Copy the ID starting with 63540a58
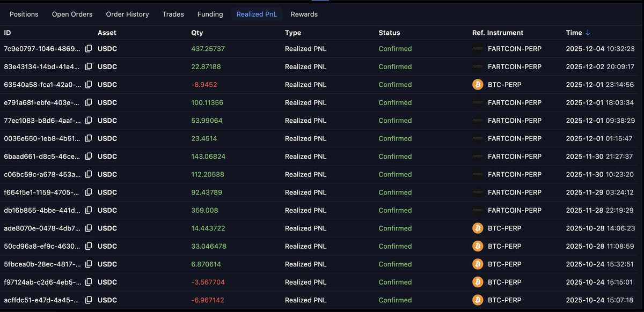644x312 pixels. 89,85
